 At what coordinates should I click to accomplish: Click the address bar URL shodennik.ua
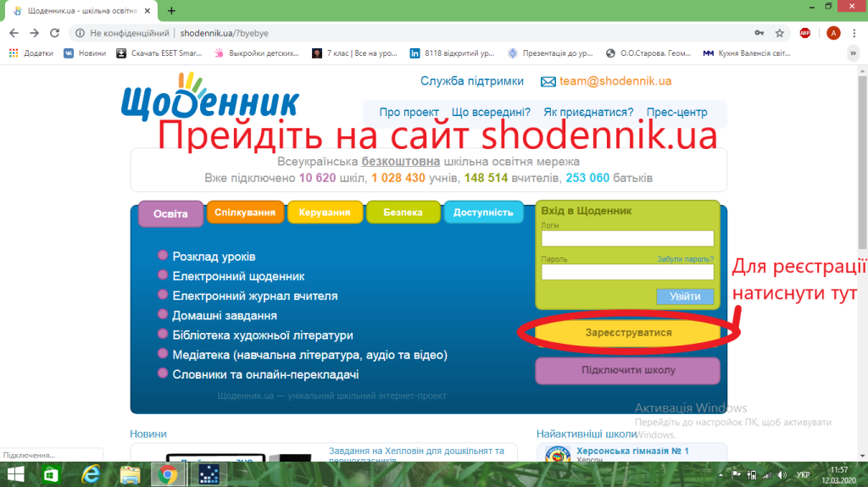pyautogui.click(x=224, y=33)
